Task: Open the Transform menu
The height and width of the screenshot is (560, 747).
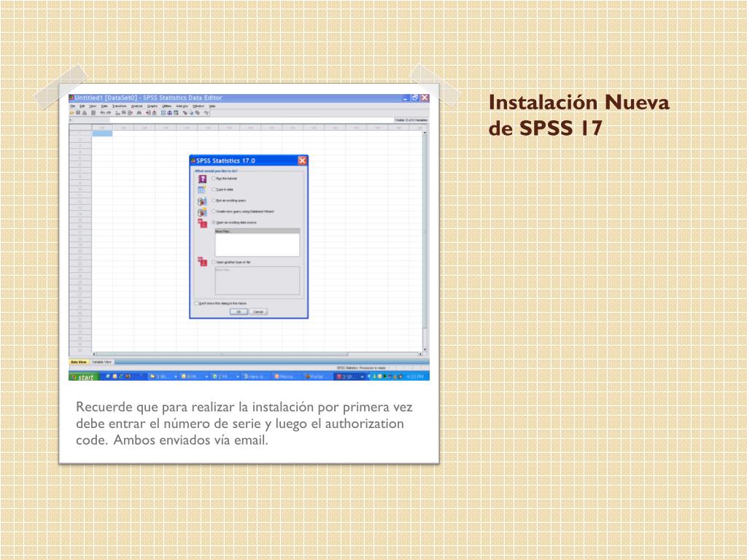Action: pyautogui.click(x=120, y=106)
